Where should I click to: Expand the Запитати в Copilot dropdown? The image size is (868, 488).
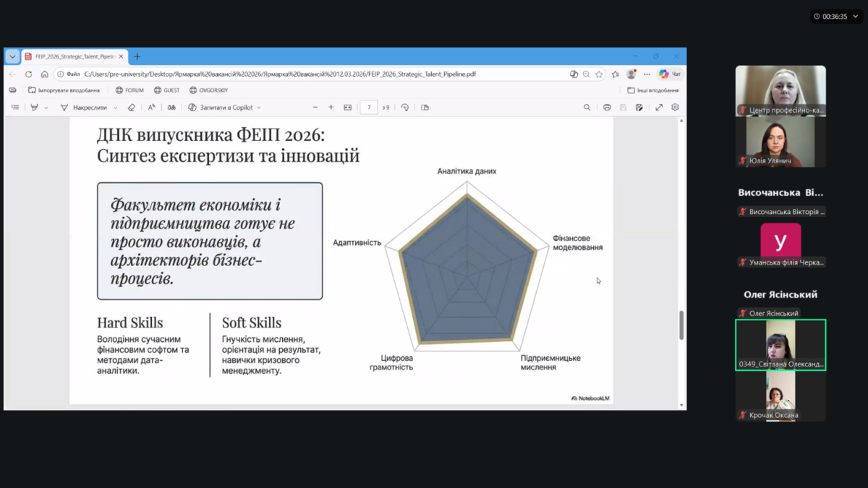tap(259, 108)
